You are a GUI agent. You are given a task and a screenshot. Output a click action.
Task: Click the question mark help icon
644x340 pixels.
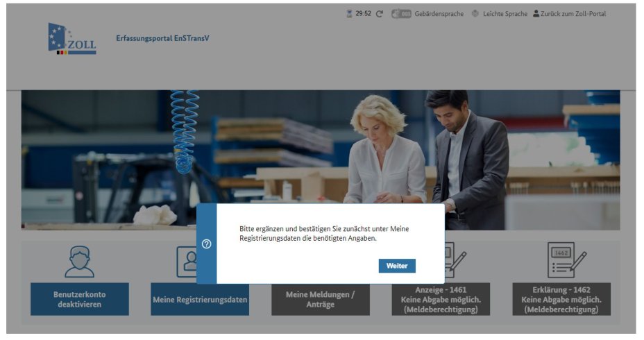pos(207,244)
